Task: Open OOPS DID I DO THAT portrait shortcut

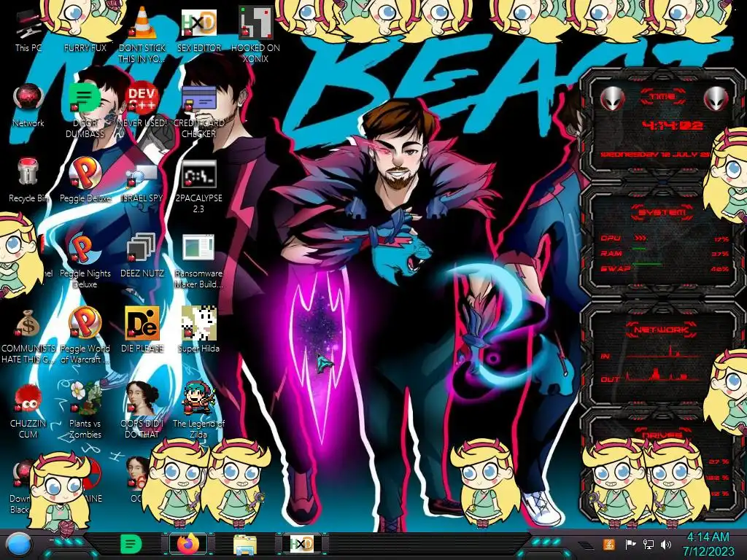Action: [x=142, y=411]
